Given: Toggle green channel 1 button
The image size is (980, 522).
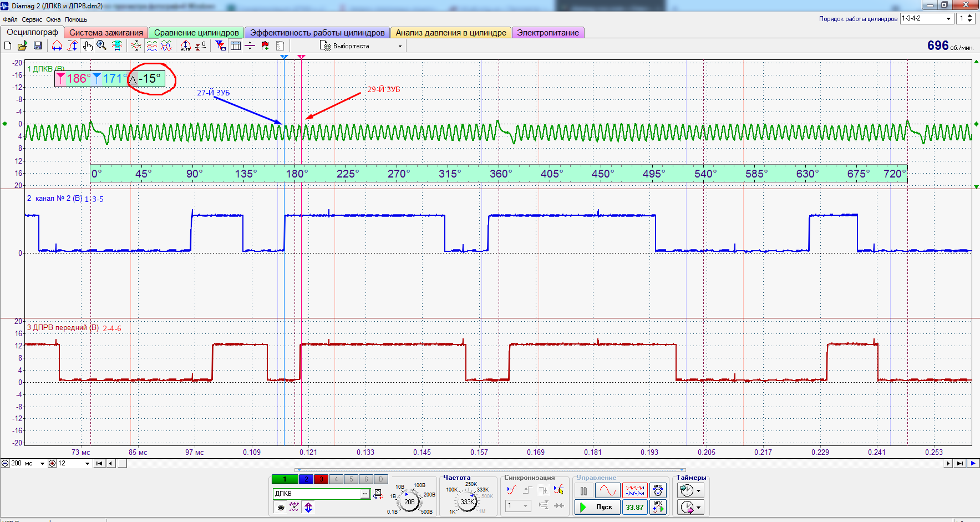Looking at the screenshot, I should [285, 479].
